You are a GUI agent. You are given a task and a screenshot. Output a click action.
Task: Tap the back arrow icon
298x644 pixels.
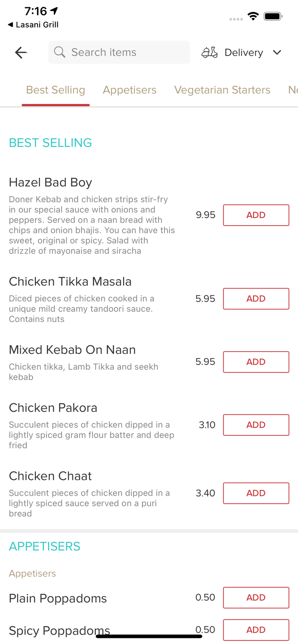coord(21,52)
